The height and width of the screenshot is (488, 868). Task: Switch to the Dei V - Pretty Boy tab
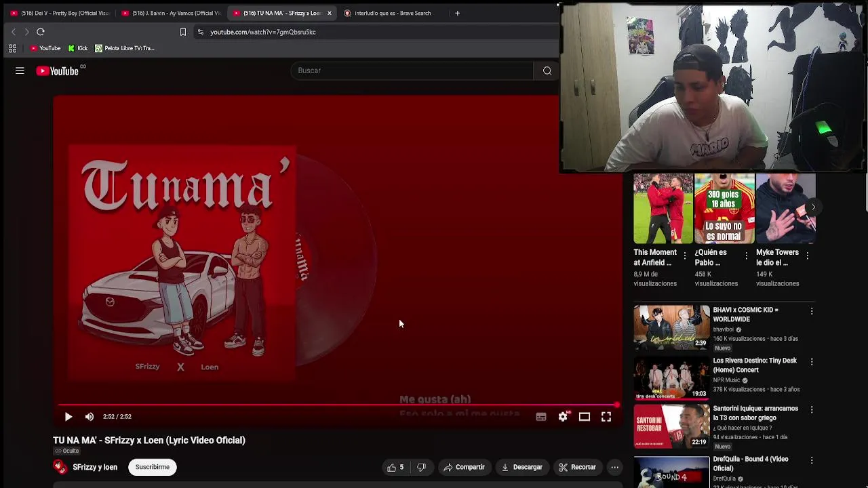[59, 13]
